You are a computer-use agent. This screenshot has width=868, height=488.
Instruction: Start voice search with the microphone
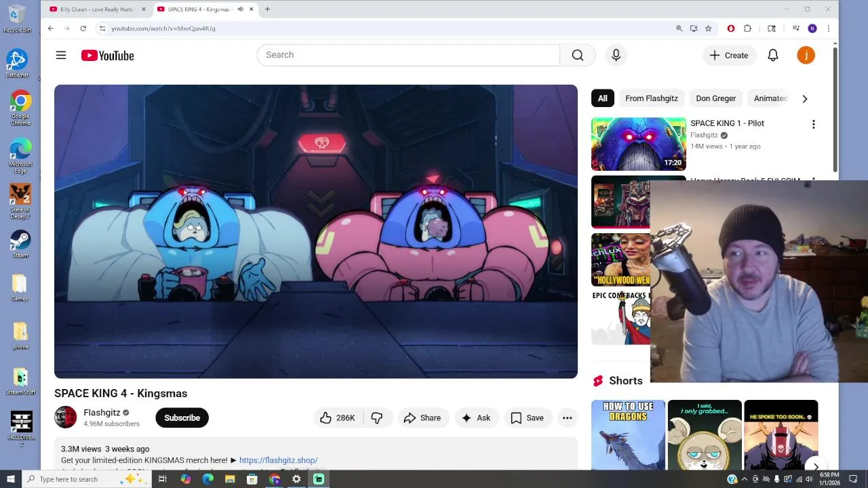pyautogui.click(x=616, y=55)
